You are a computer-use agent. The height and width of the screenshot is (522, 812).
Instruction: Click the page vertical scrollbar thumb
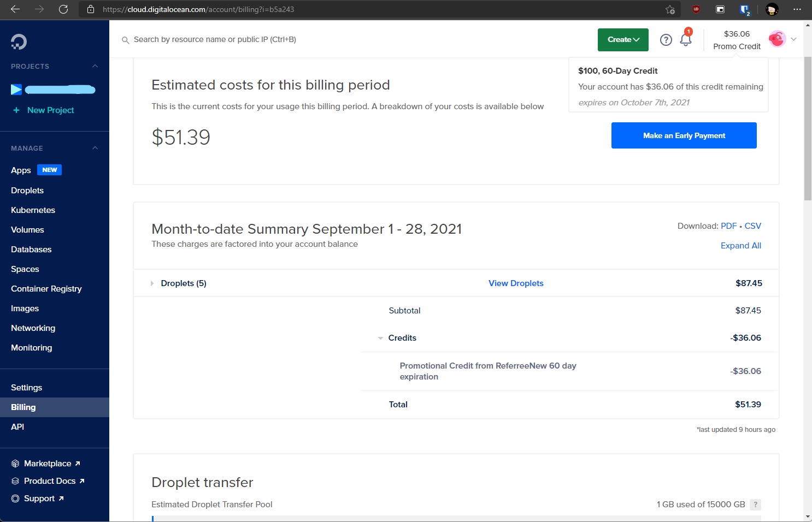click(x=808, y=128)
